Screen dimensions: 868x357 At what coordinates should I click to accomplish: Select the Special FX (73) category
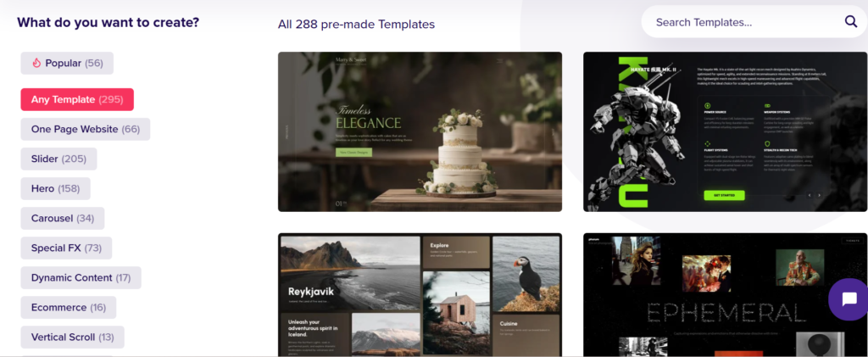point(66,248)
